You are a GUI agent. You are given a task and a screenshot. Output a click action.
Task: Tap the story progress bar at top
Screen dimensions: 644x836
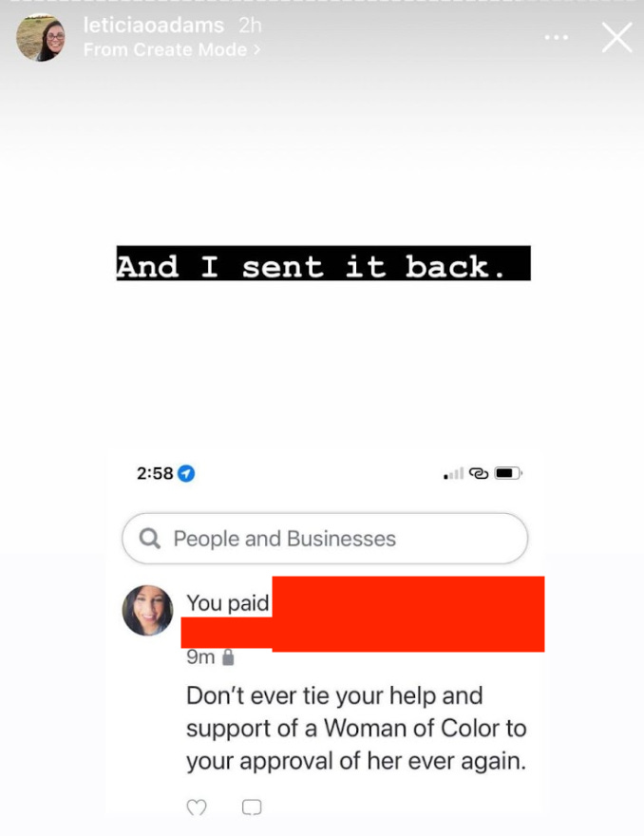(322, 2)
